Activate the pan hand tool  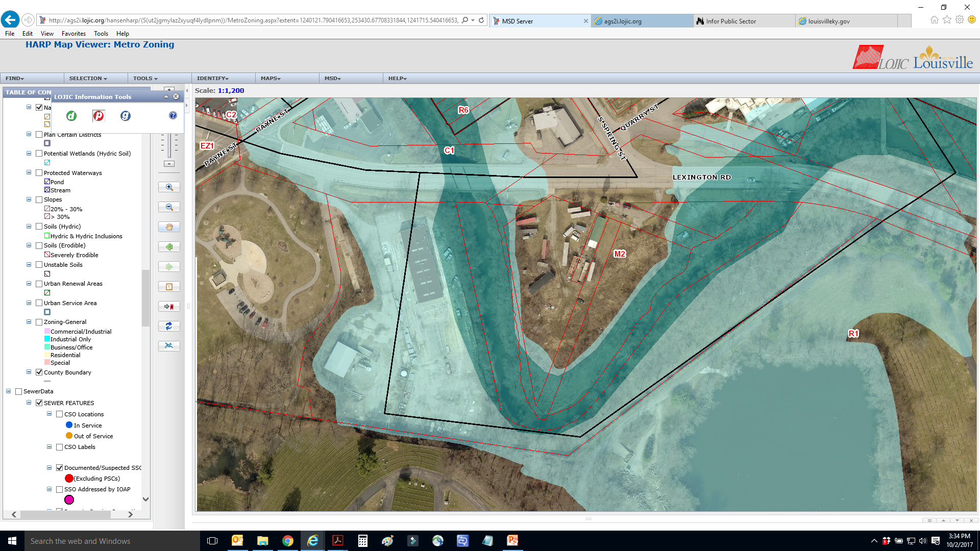(169, 227)
